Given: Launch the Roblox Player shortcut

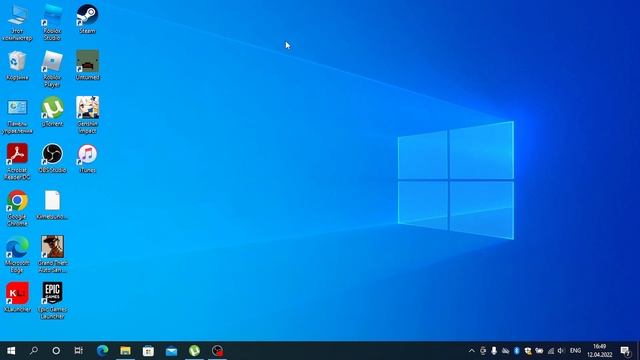Looking at the screenshot, I should click(x=52, y=69).
